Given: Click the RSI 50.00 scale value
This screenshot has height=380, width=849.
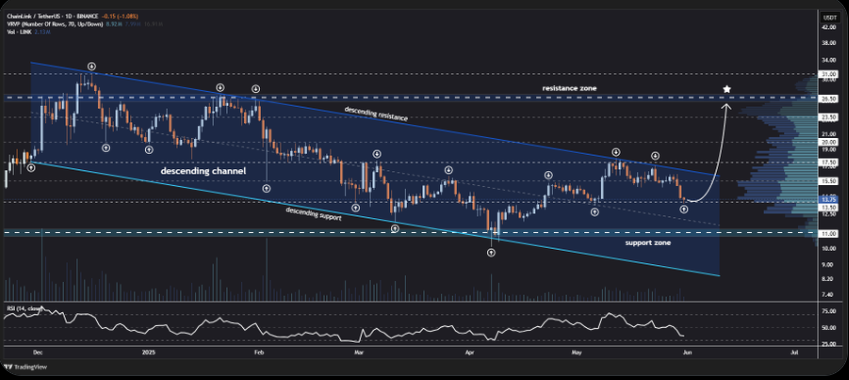Looking at the screenshot, I should 828,327.
